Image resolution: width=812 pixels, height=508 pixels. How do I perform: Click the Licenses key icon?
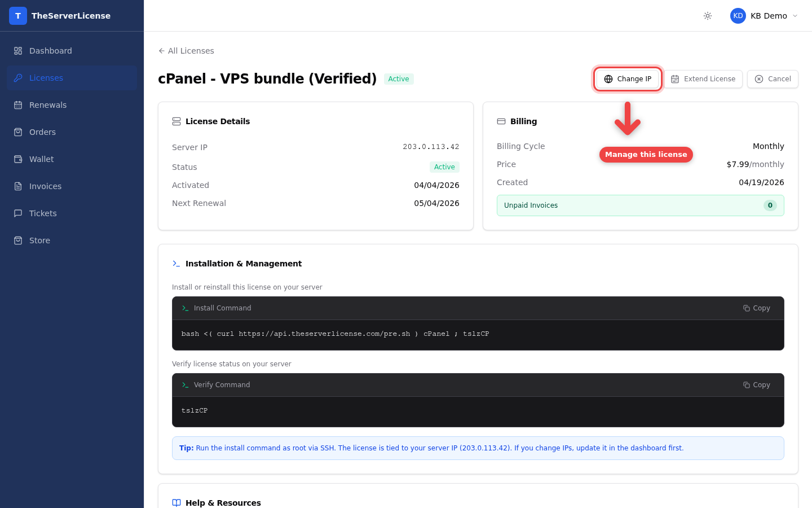pos(18,78)
